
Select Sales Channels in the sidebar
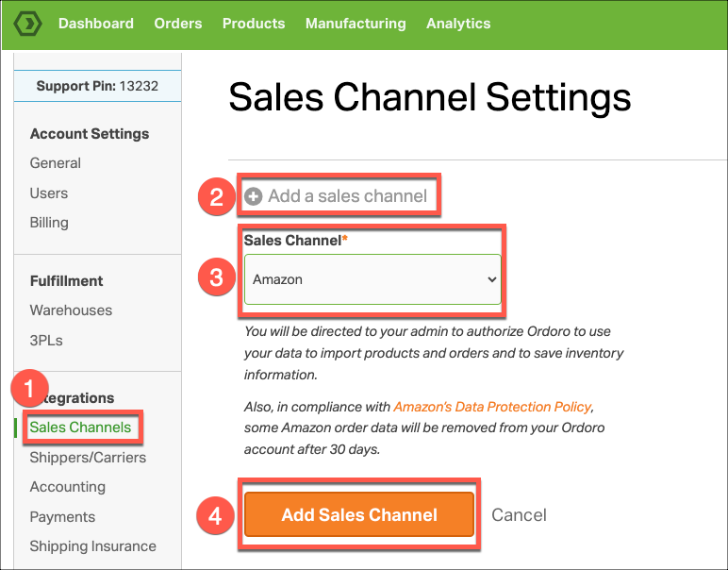[x=80, y=427]
